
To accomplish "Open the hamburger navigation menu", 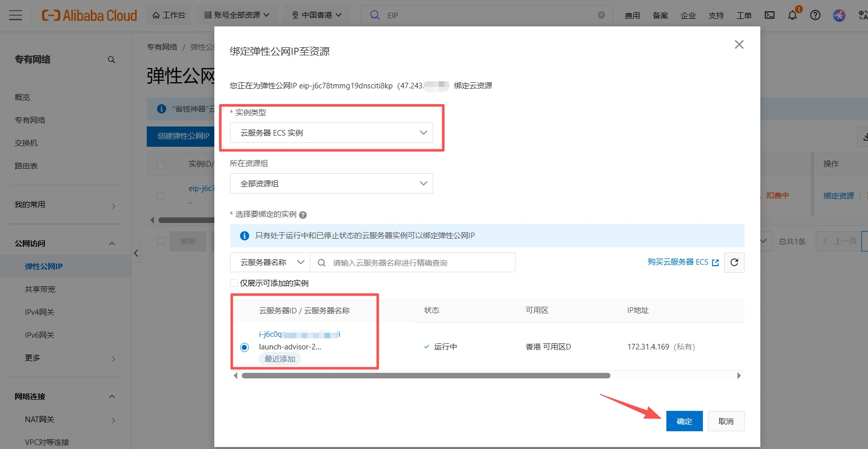I will coord(16,15).
